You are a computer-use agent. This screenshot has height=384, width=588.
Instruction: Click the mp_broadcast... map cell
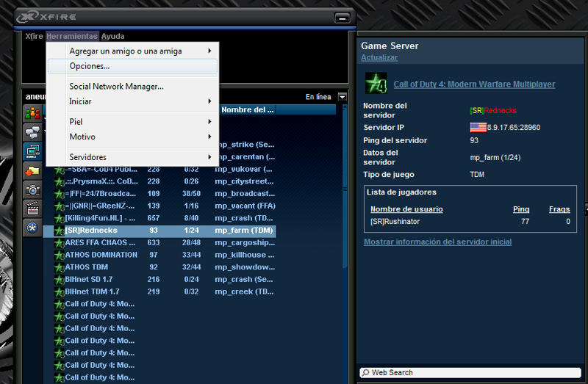(245, 194)
